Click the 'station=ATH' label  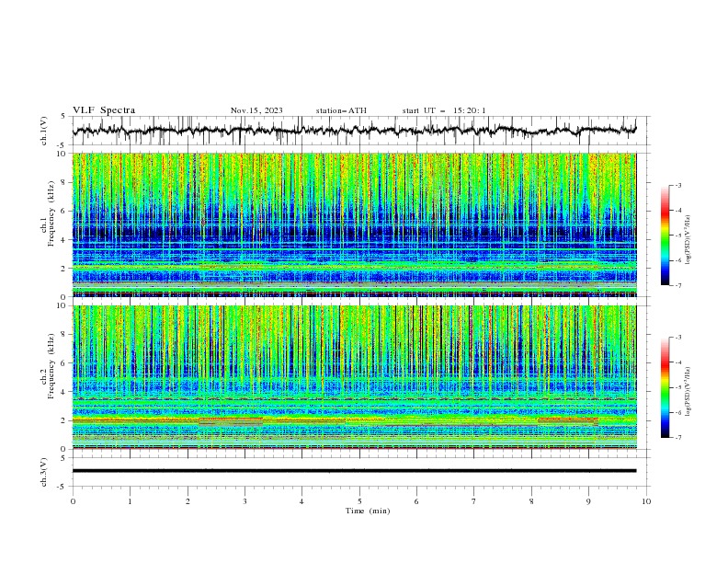[x=341, y=110]
